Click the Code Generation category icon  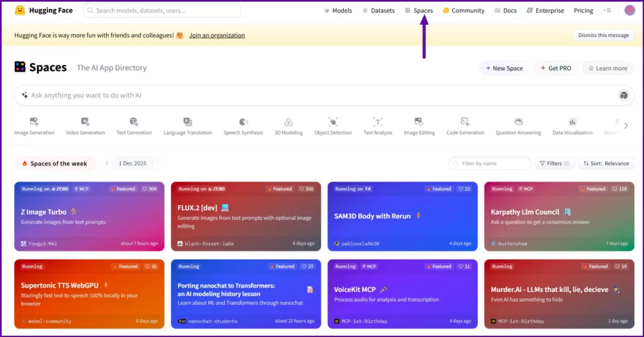click(465, 122)
